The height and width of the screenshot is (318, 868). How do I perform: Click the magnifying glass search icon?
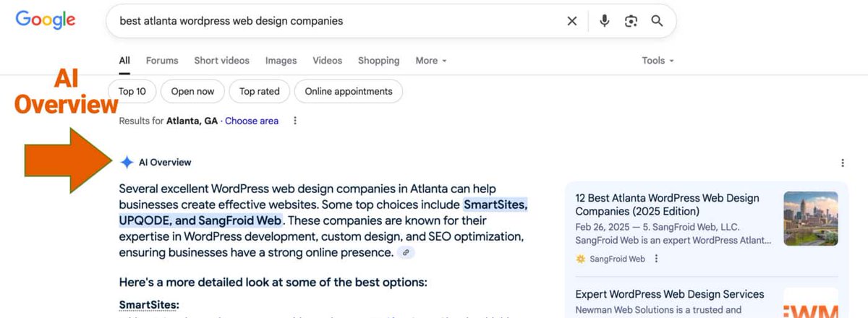pos(657,21)
